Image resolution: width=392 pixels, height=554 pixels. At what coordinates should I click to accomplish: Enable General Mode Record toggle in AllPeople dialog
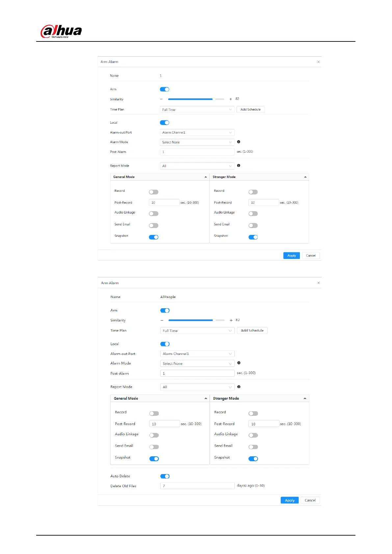click(154, 414)
